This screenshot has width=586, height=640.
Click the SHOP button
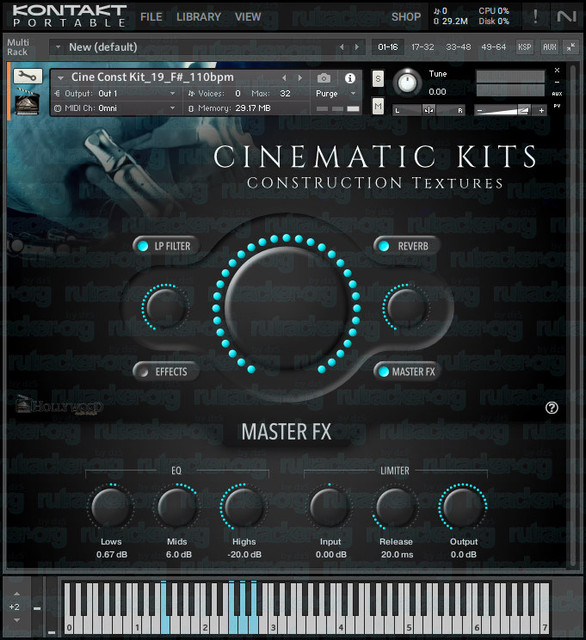(x=406, y=17)
